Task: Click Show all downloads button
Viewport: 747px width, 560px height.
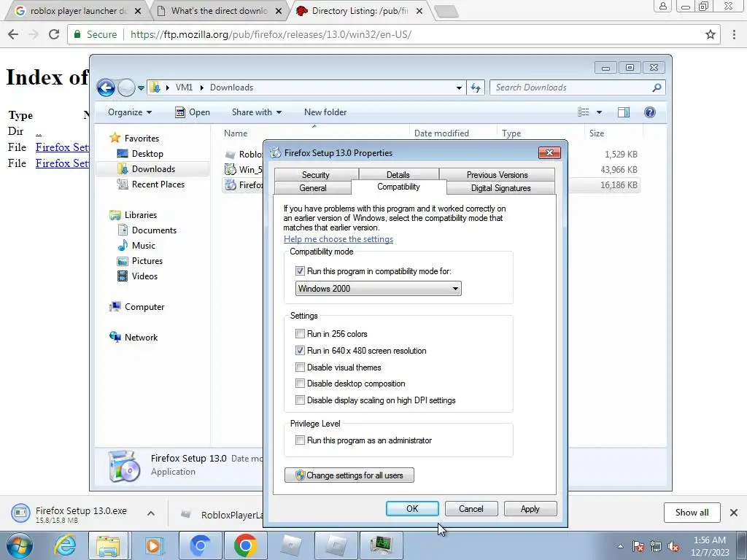Action: click(692, 513)
